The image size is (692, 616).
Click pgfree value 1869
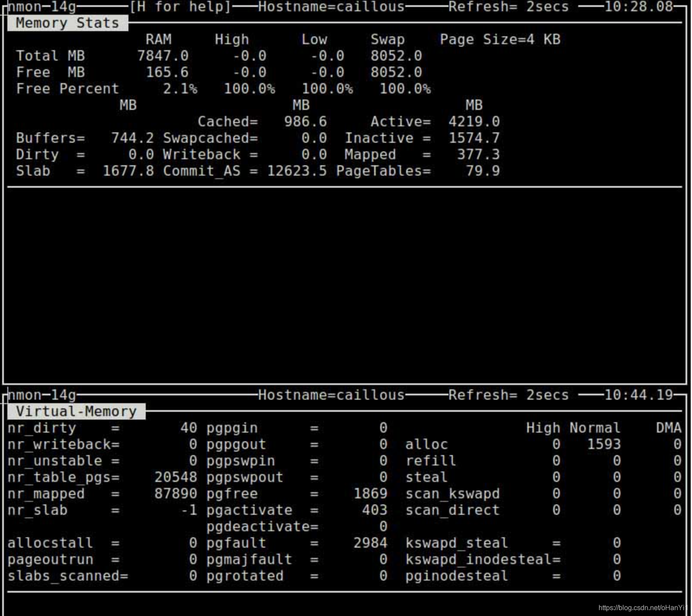(x=370, y=494)
